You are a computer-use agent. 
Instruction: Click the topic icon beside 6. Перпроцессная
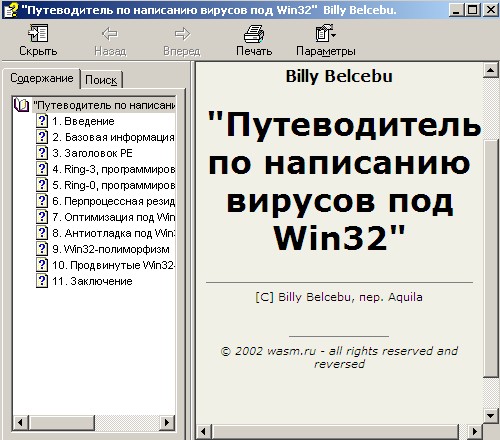click(x=42, y=201)
